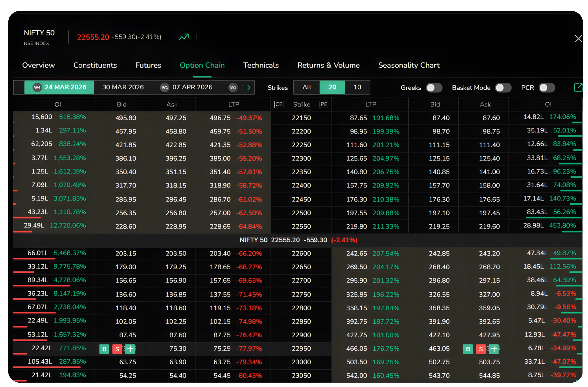Select the 30 MAR 2026 expiry

123,87
